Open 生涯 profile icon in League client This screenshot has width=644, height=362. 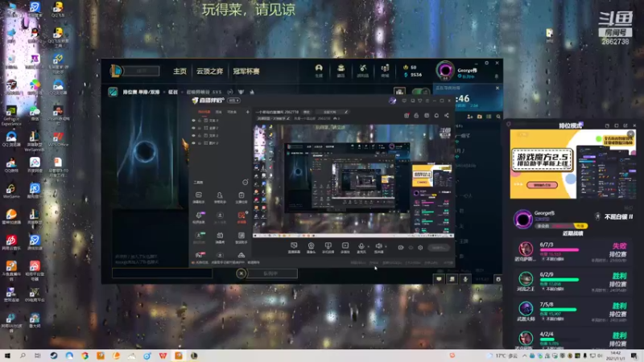pyautogui.click(x=319, y=71)
